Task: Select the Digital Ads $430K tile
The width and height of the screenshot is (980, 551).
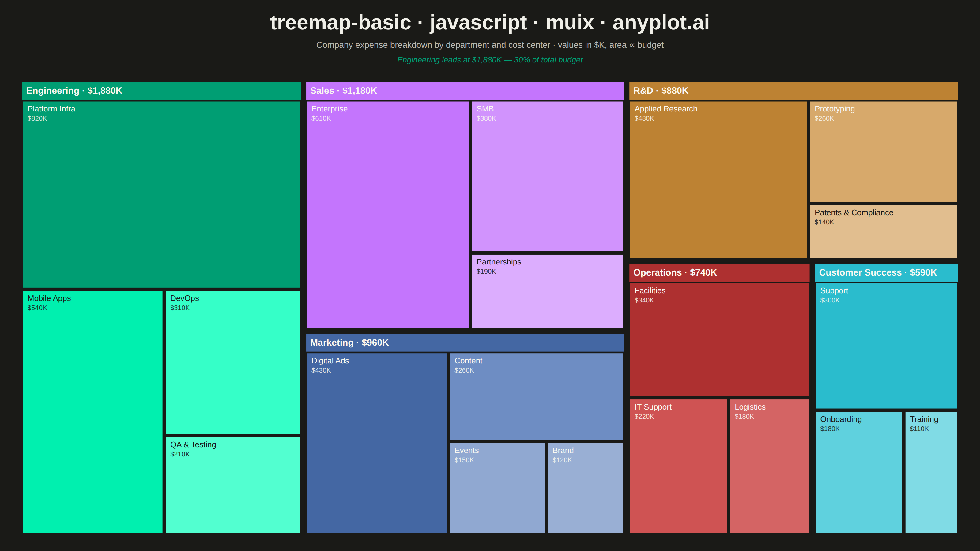Action: pos(377,443)
